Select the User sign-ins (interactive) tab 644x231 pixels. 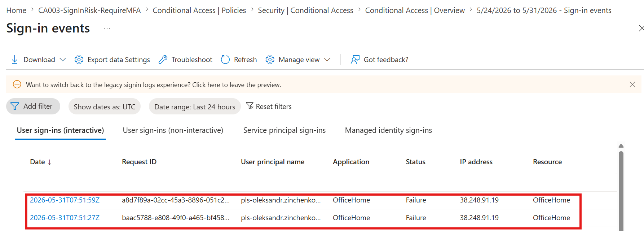(60, 130)
